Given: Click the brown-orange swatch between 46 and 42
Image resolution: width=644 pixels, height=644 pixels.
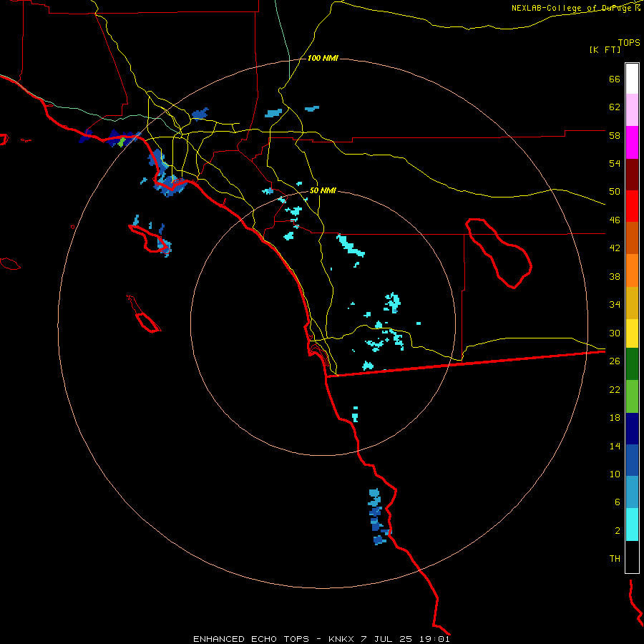Looking at the screenshot, I should pos(632,238).
